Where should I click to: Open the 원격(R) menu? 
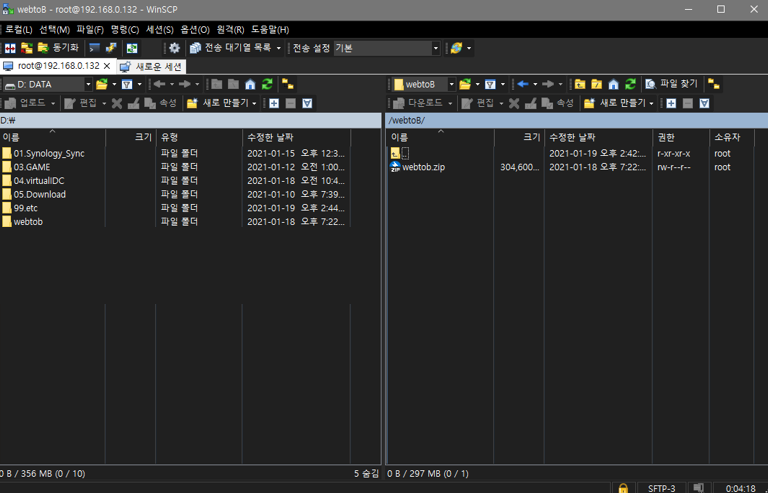click(230, 29)
